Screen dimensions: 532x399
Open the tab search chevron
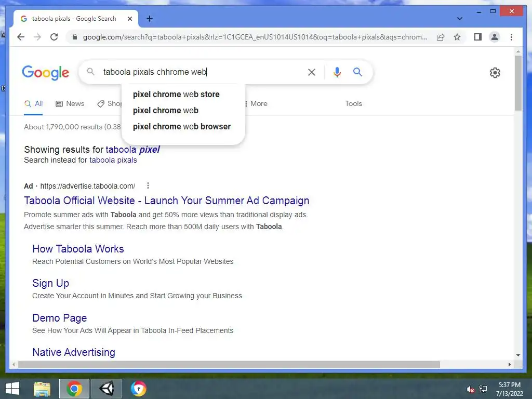pyautogui.click(x=459, y=19)
